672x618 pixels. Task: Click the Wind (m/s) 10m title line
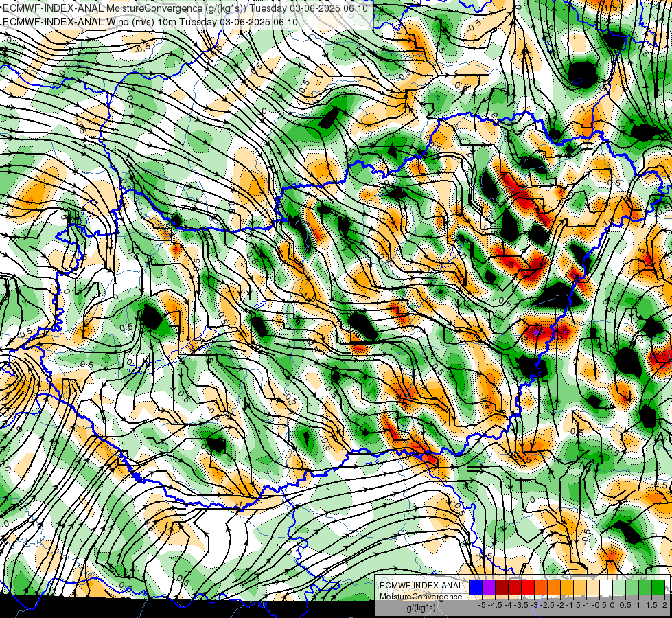(150, 21)
